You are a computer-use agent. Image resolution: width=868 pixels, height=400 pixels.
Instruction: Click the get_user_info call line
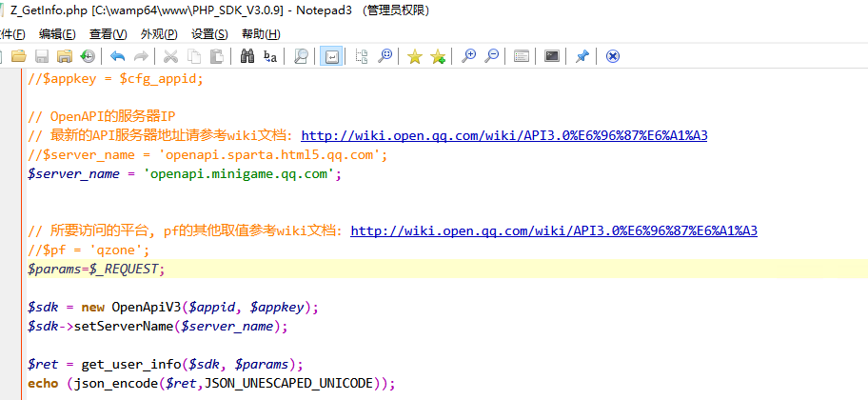[x=166, y=365]
